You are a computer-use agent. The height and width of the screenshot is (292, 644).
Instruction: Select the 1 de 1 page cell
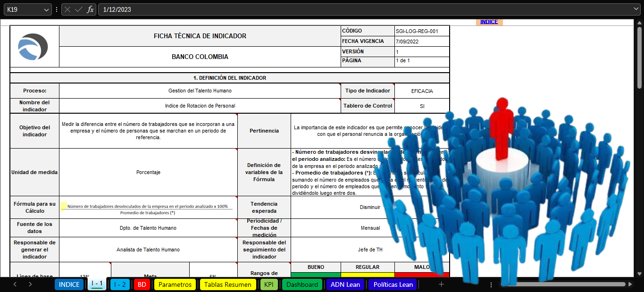point(422,61)
